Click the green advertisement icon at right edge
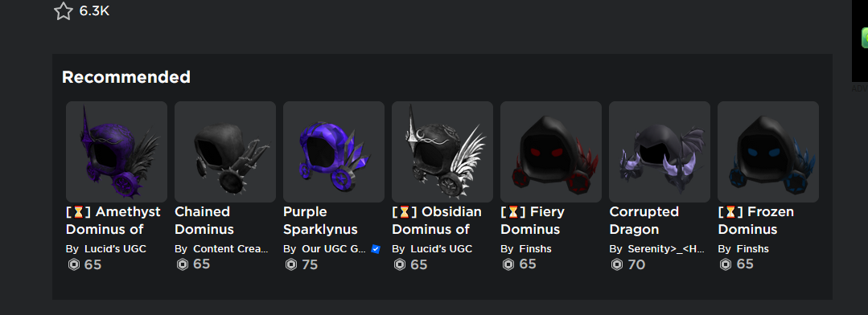Image resolution: width=868 pixels, height=315 pixels. click(x=864, y=38)
